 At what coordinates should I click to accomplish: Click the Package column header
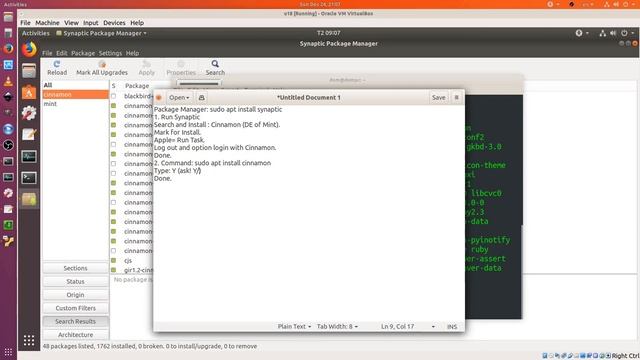(137, 86)
